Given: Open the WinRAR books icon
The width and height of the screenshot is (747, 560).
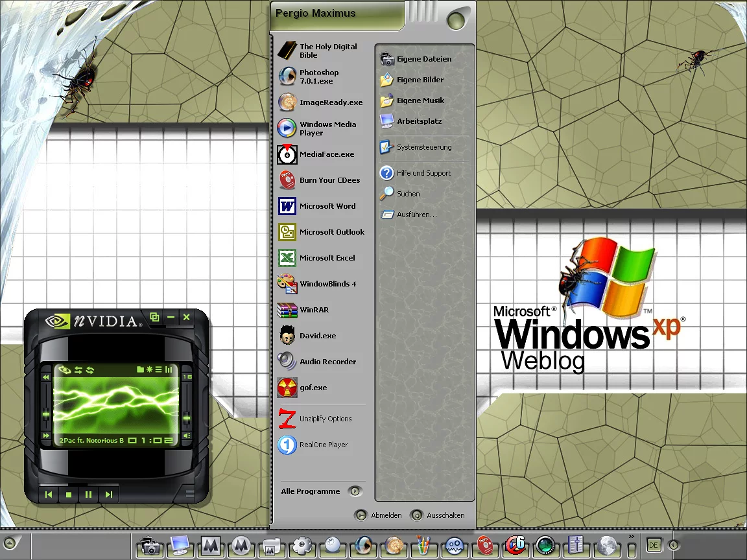Looking at the screenshot, I should (287, 310).
